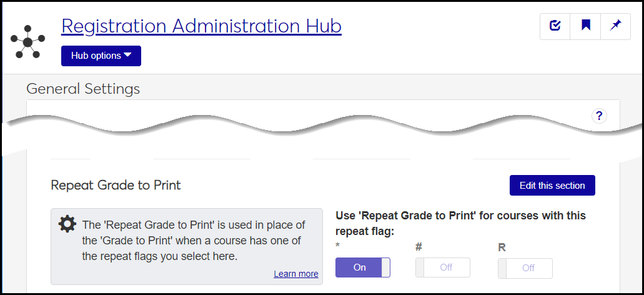
Task: Click the # label above its toggle
Action: 419,247
